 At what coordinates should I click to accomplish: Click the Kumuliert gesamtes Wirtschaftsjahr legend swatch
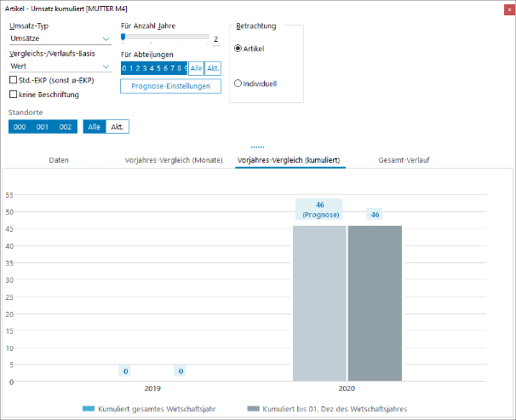89,409
